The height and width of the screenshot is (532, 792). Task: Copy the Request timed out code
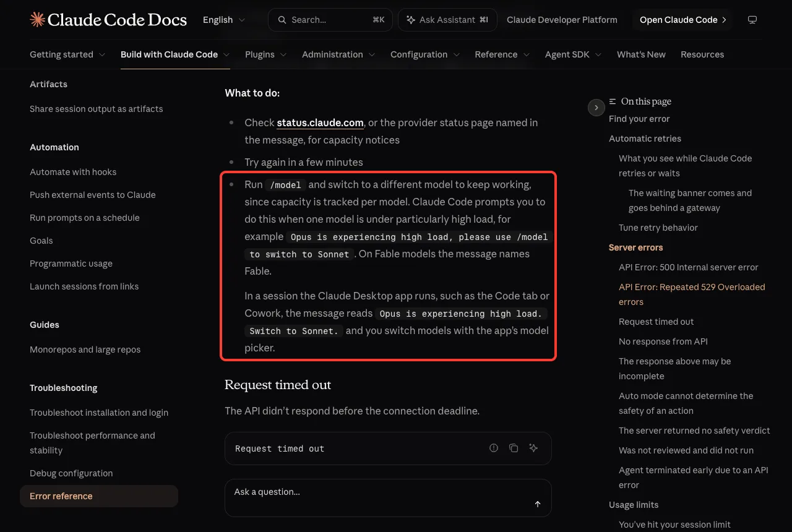click(x=514, y=448)
